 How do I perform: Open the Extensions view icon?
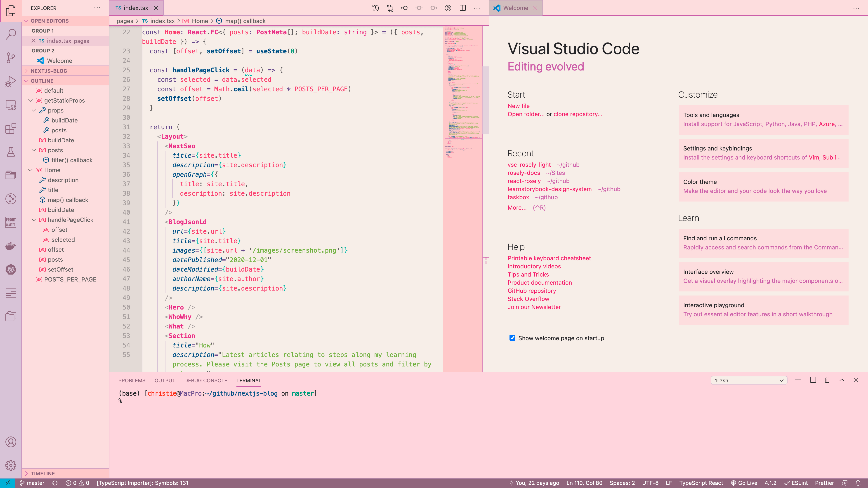(11, 128)
